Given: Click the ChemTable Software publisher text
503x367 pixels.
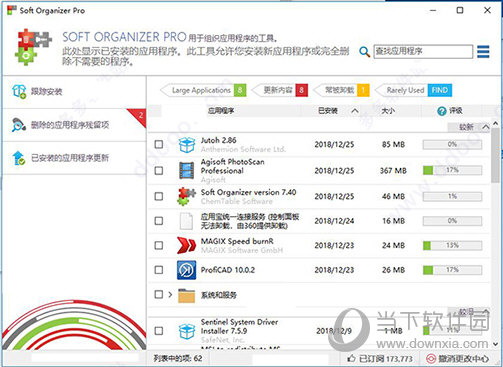Looking at the screenshot, I should (x=237, y=201).
